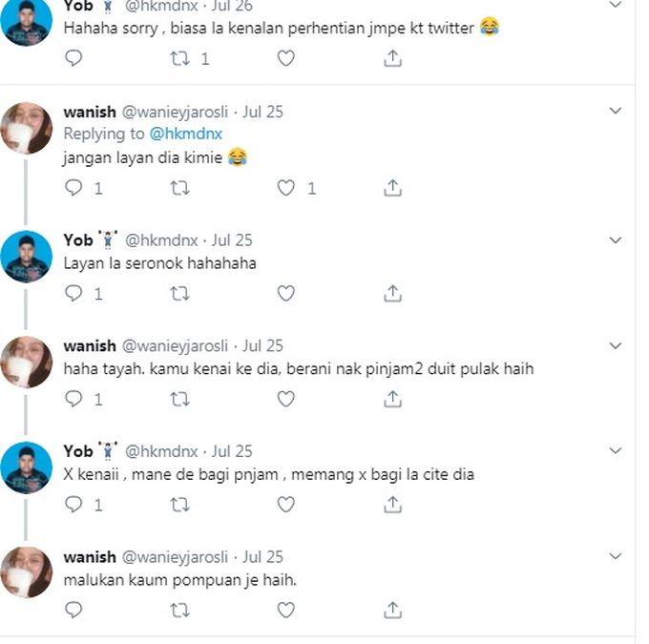Open wanish's profile name on 'haha tayah' tweet
649x644 pixels.
tap(89, 345)
